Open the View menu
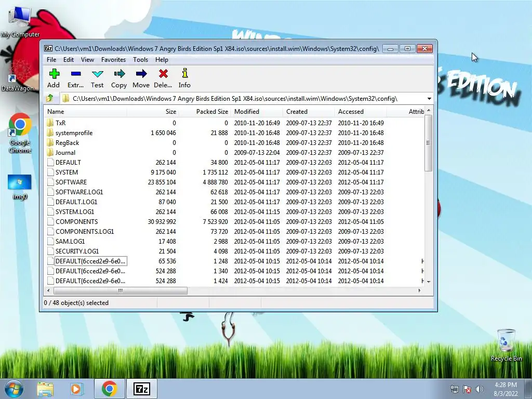532x399 pixels. (x=87, y=60)
